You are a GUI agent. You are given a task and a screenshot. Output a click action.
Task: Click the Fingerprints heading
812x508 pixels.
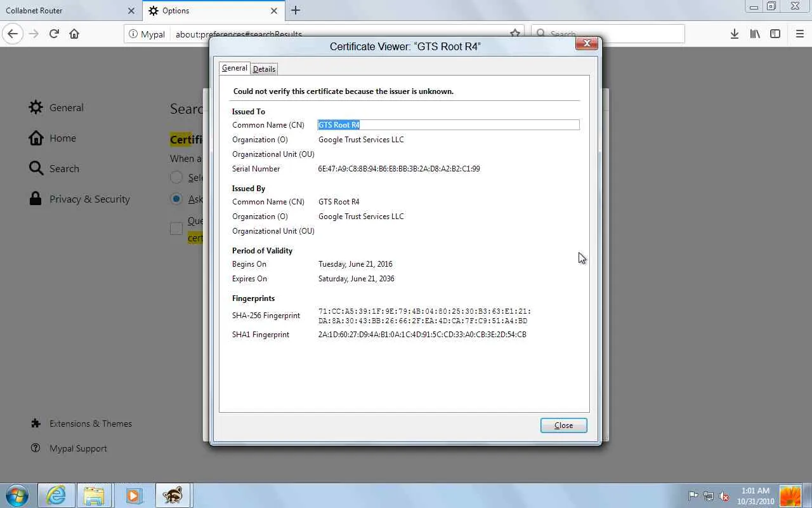(x=253, y=298)
